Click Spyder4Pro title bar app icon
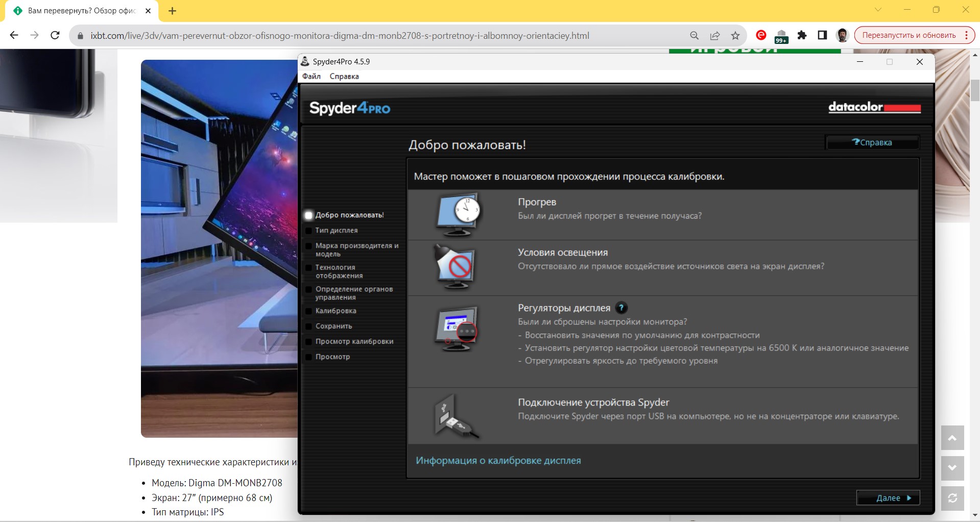980x522 pixels. [x=305, y=61]
